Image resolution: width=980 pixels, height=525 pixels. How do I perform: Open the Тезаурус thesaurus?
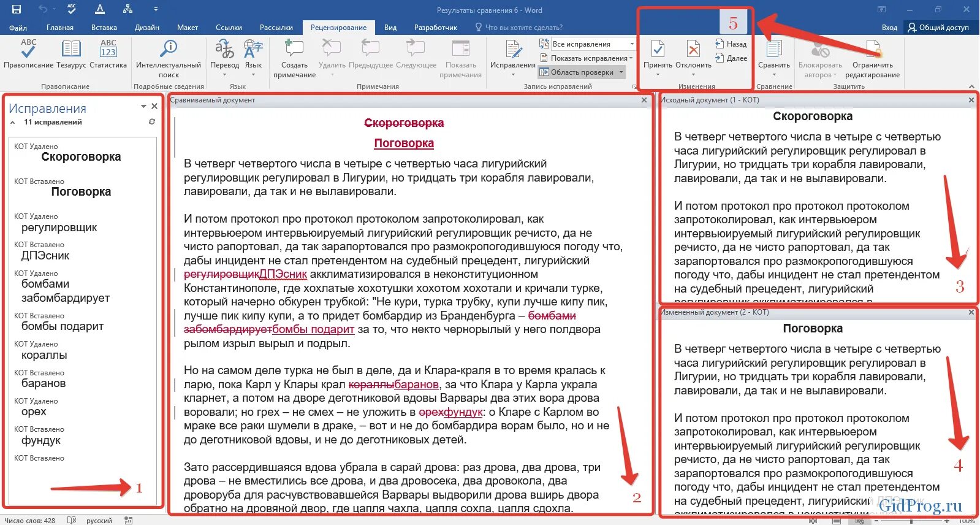pyautogui.click(x=71, y=55)
